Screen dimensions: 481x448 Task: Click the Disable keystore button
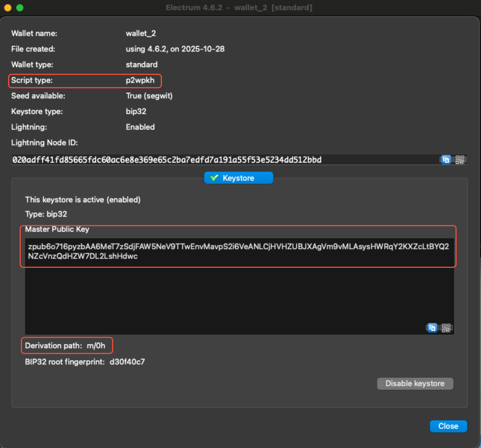[415, 383]
